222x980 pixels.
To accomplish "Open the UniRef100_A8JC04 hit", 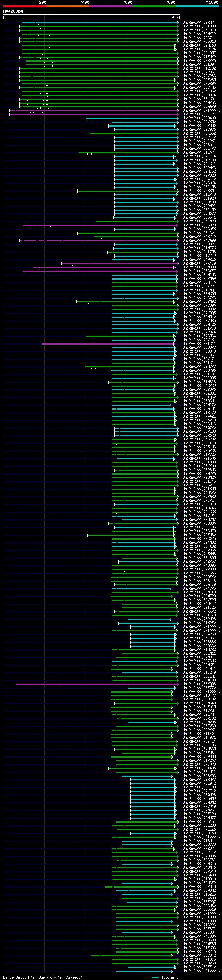I will pyautogui.click(x=199, y=233).
